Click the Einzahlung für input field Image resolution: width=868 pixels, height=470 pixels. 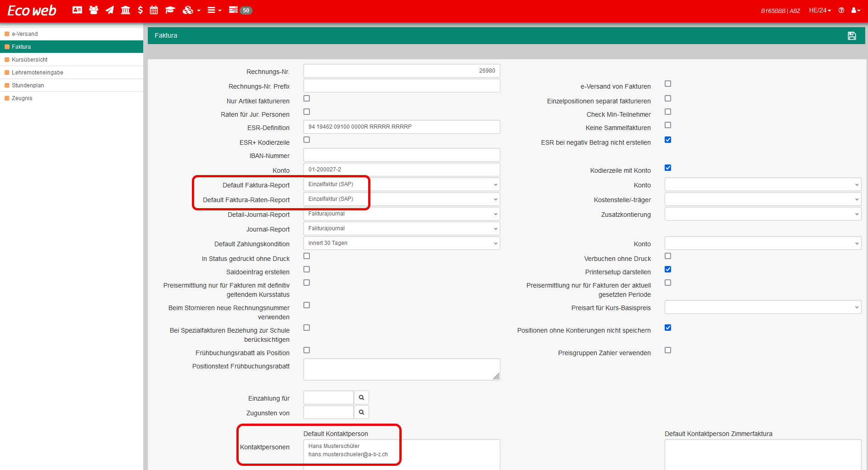[329, 397]
